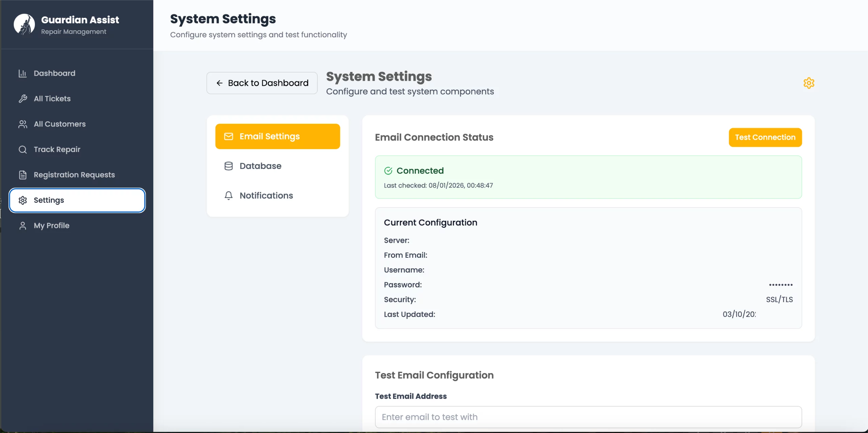Click the back arrow icon

219,83
